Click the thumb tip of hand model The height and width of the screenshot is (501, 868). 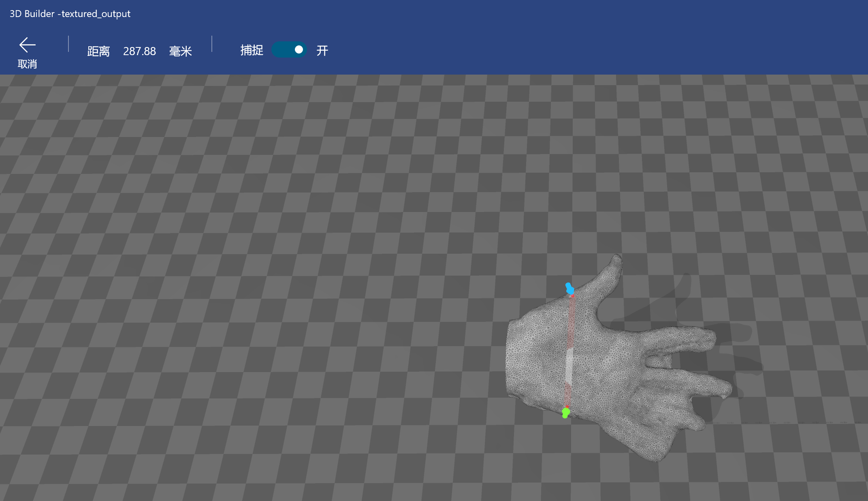tap(616, 259)
